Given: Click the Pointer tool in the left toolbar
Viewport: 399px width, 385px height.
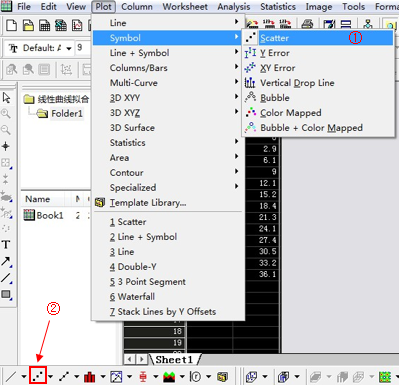Looking at the screenshot, I should click(6, 98).
